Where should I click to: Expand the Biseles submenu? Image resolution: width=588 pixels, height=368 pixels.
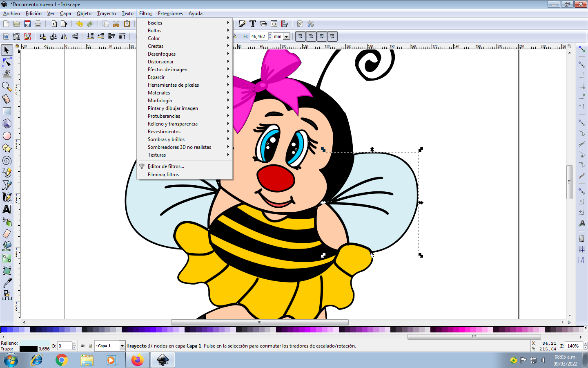185,23
